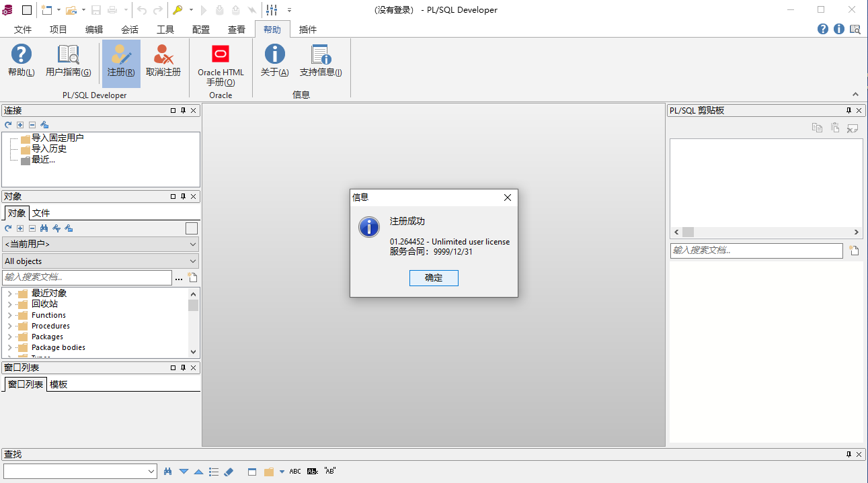
Task: Click the New document icon in quick toolbar
Action: (x=46, y=10)
